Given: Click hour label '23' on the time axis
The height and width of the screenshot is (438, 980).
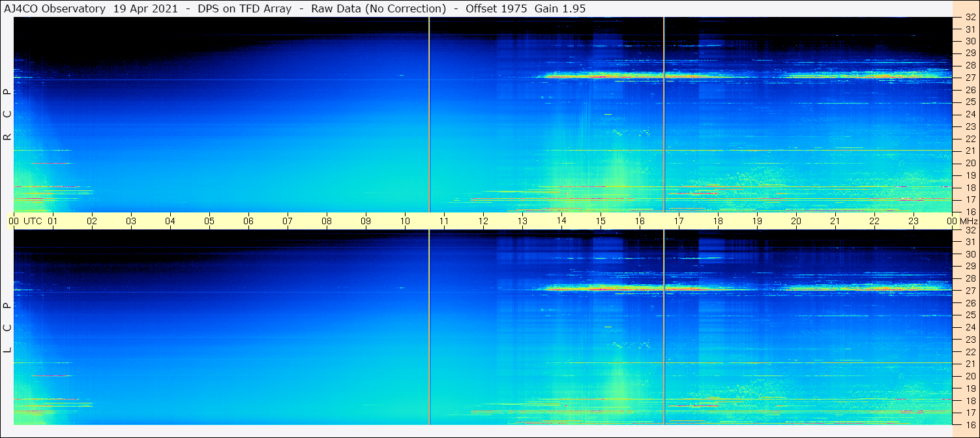Looking at the screenshot, I should 913,221.
